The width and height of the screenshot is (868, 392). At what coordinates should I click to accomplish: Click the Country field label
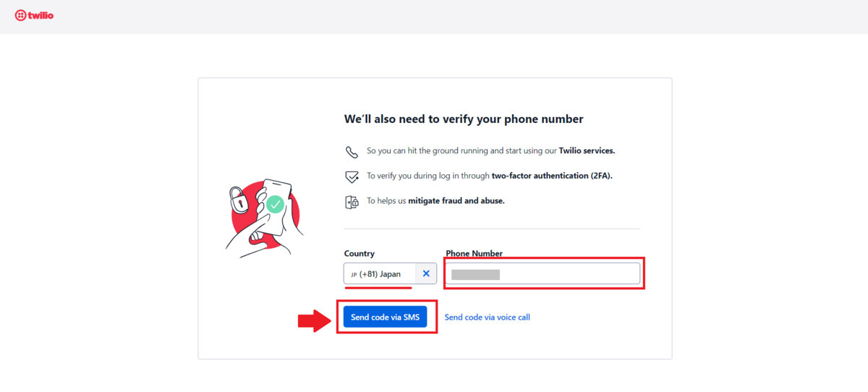[359, 254]
